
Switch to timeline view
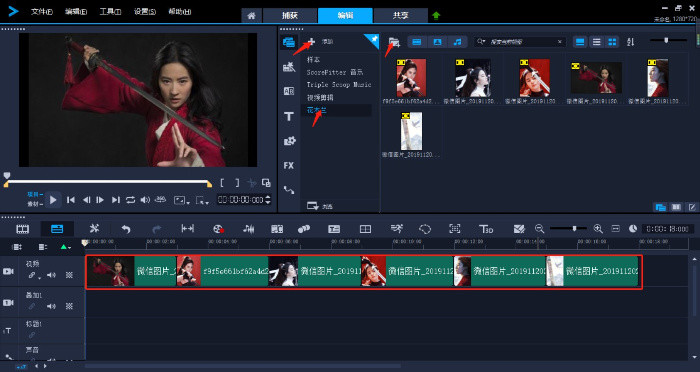[57, 229]
